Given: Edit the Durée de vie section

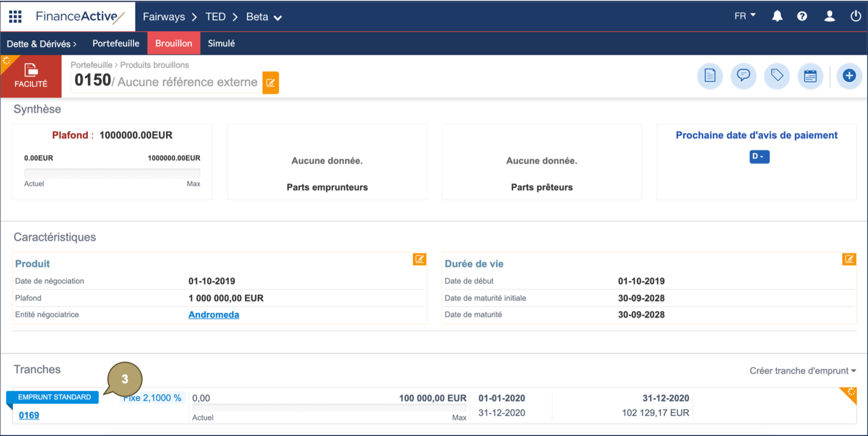Looking at the screenshot, I should click(849, 259).
